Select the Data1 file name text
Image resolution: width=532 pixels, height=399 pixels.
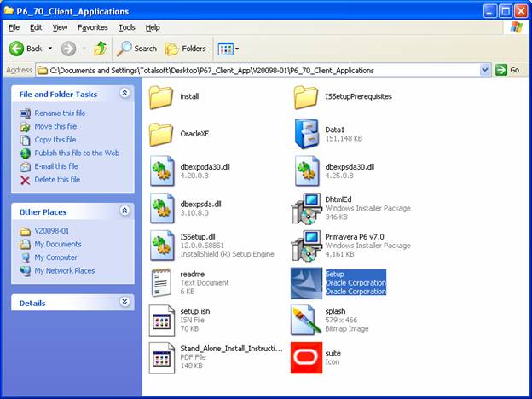[334, 130]
